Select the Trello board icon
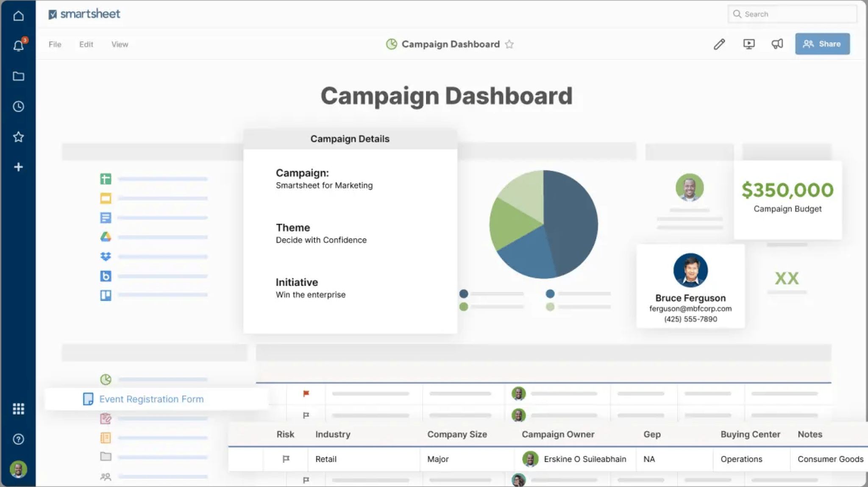868x487 pixels. coord(106,295)
